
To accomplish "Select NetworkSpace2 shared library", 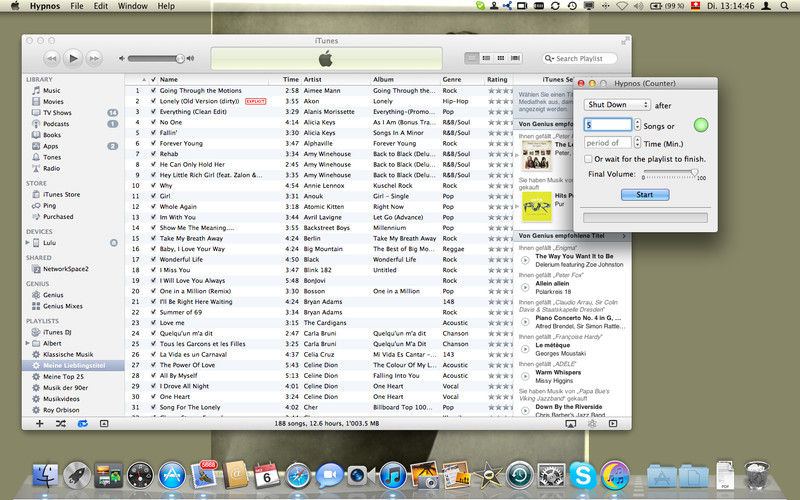I will pyautogui.click(x=65, y=269).
